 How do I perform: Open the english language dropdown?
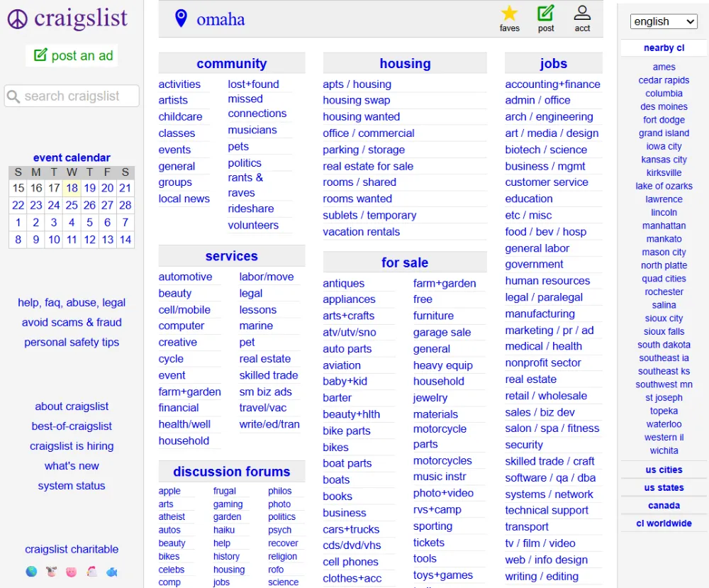[x=664, y=21]
